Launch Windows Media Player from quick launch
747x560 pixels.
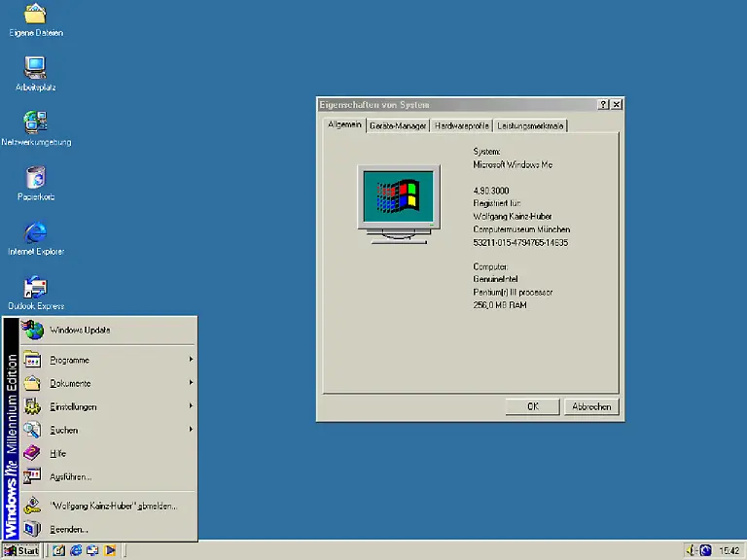coord(110,550)
